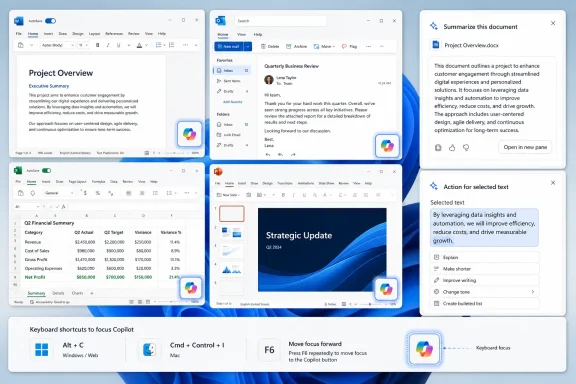Click the paste clipboard icon in Word
Image resolution: width=576 pixels, height=384 pixels.
pyautogui.click(x=21, y=45)
